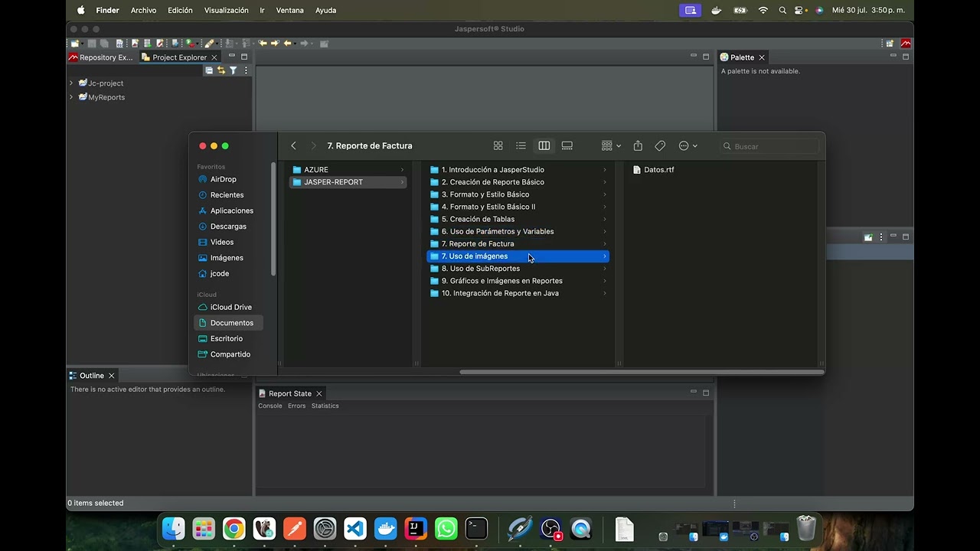The height and width of the screenshot is (551, 980).
Task: Select folder 2. Creación de Reporte Básico
Action: tap(518, 182)
